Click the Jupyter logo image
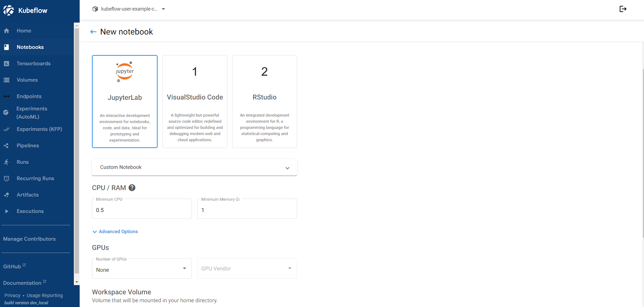 [x=125, y=72]
